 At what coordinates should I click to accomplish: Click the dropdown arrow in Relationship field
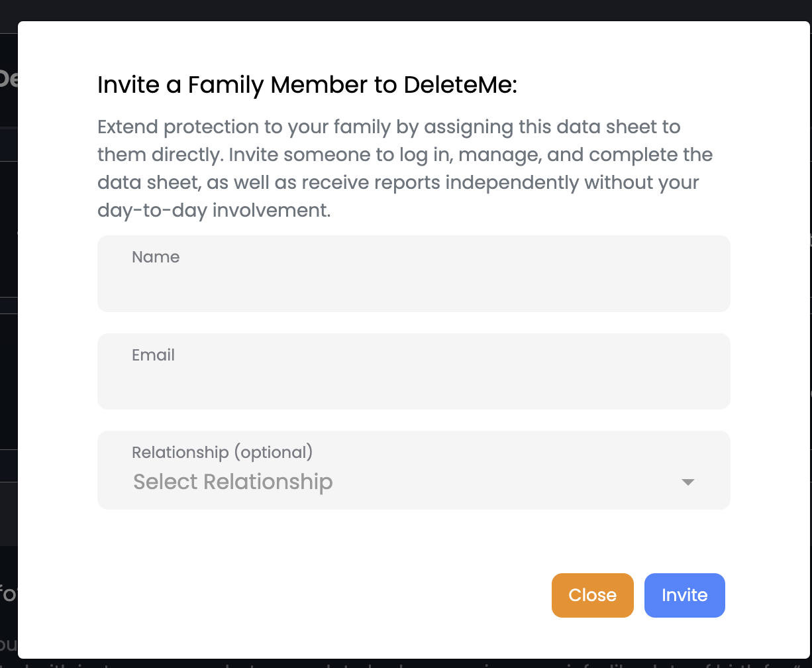687,482
